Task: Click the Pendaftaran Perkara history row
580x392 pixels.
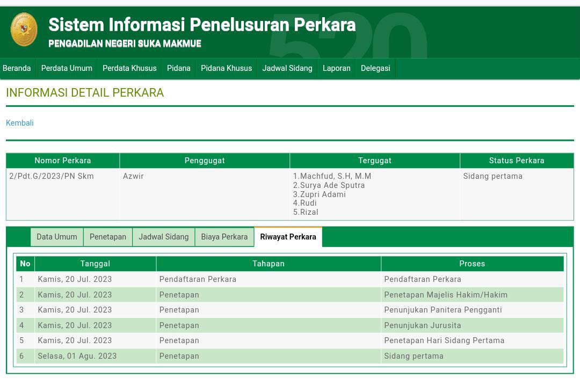Action: [290, 279]
